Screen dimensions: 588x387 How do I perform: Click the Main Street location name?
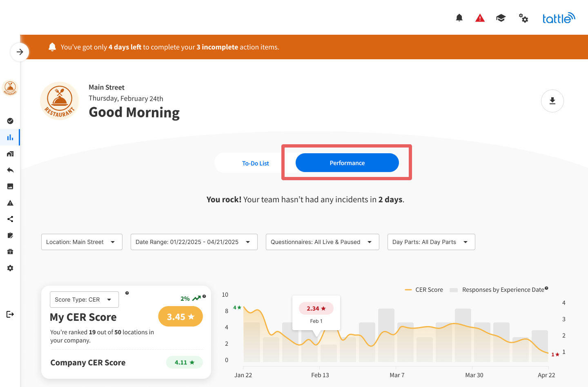pos(107,87)
